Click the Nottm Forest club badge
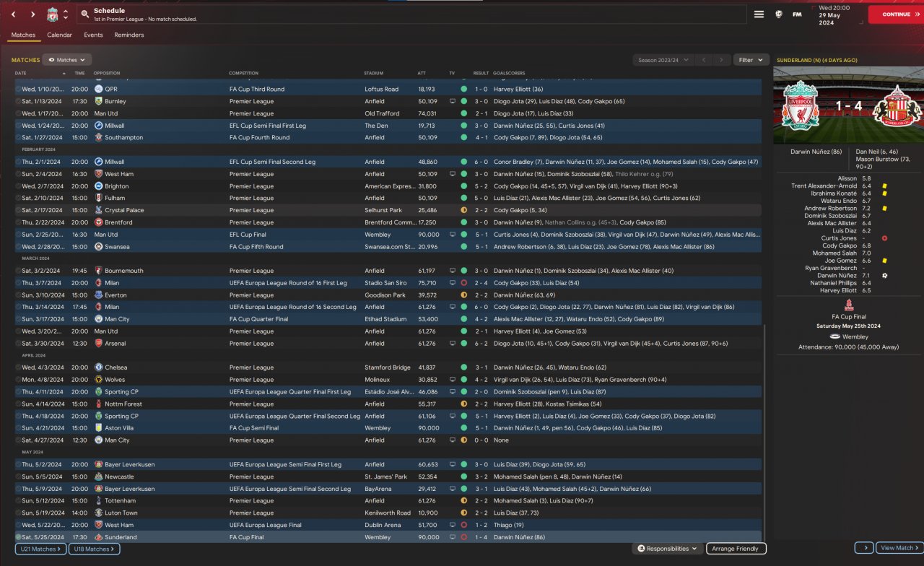 click(x=99, y=404)
